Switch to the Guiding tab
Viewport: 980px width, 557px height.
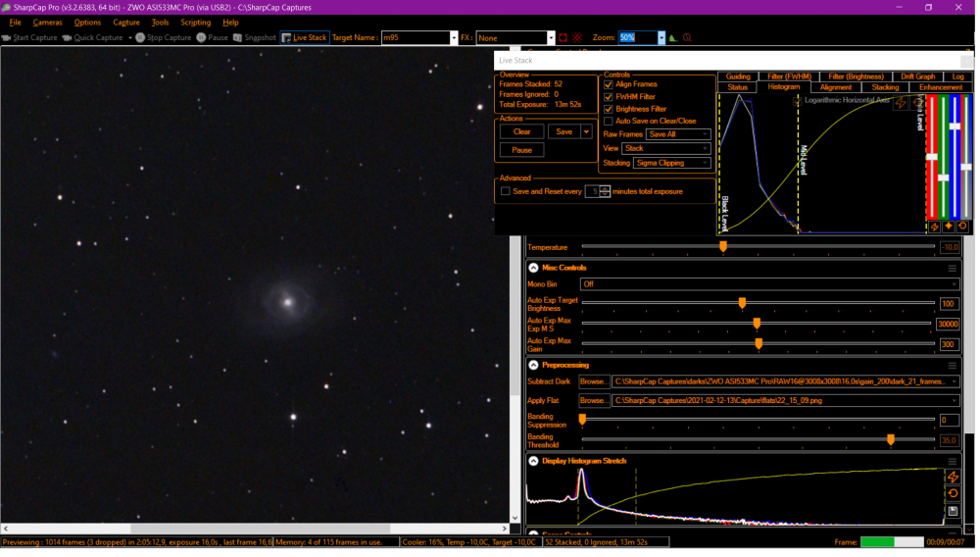pos(738,76)
